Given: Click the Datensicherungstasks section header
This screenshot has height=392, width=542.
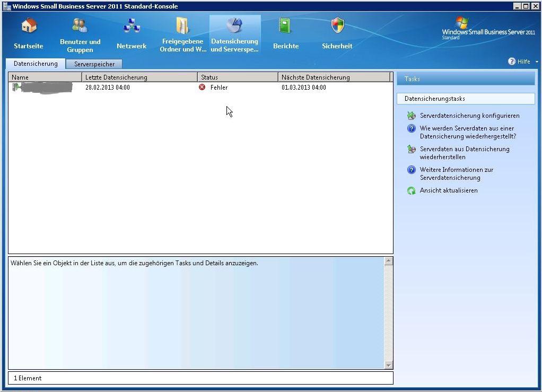Looking at the screenshot, I should (466, 99).
